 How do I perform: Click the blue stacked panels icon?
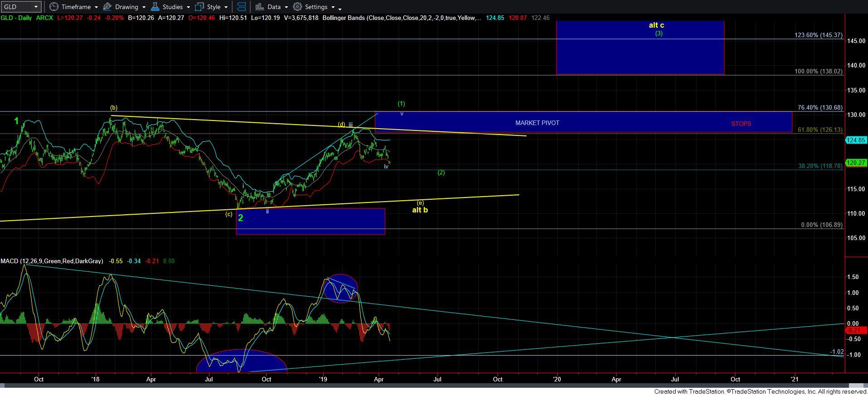click(242, 7)
